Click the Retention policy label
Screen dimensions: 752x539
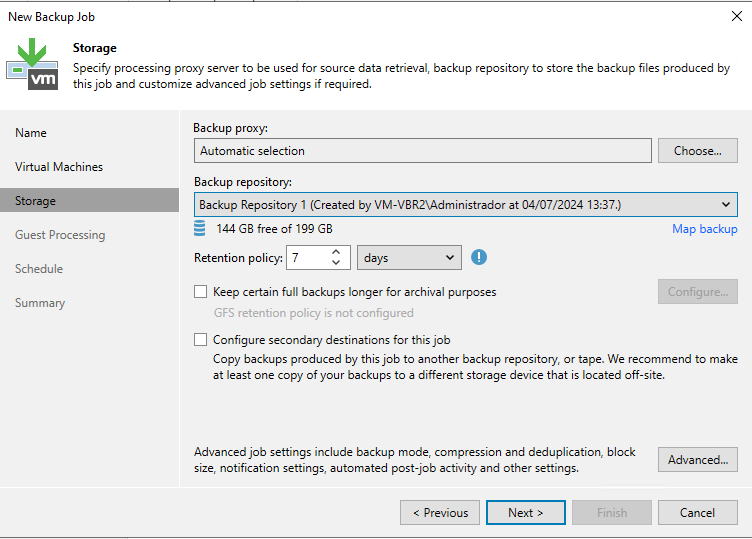238,258
